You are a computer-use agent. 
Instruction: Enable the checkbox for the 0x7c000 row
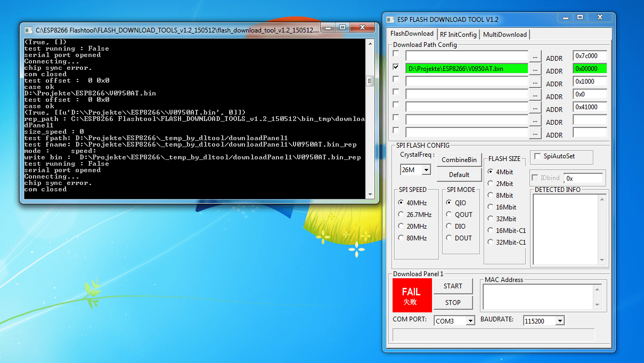coord(396,54)
